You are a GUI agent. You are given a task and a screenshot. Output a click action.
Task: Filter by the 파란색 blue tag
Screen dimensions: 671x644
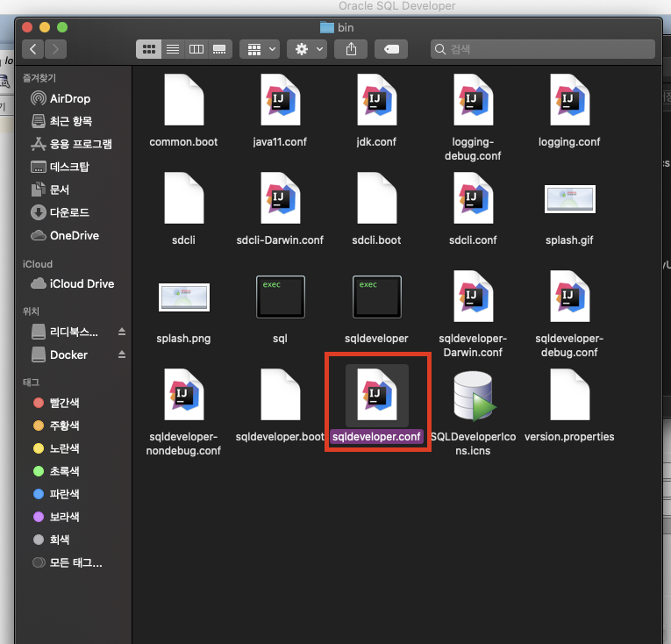(x=56, y=494)
